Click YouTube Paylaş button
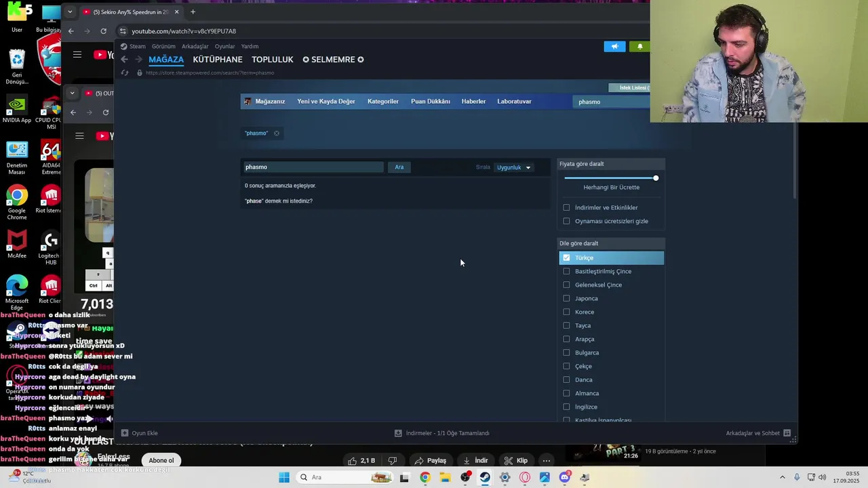This screenshot has width=868, height=488. coord(431,461)
